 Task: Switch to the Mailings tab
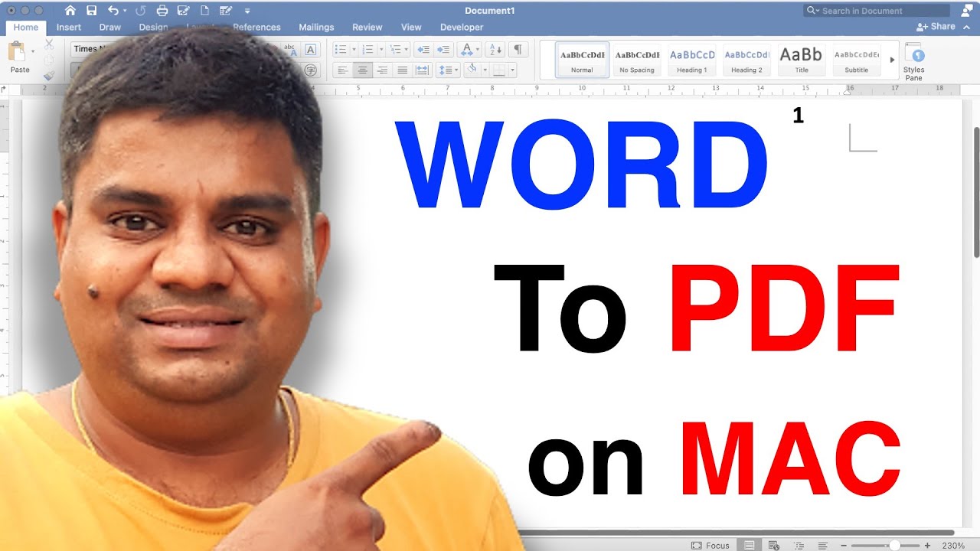click(x=316, y=27)
